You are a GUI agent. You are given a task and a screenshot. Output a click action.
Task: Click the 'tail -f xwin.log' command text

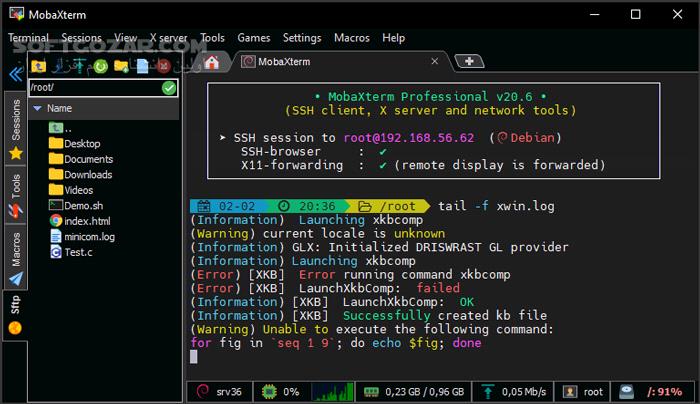[x=496, y=206]
